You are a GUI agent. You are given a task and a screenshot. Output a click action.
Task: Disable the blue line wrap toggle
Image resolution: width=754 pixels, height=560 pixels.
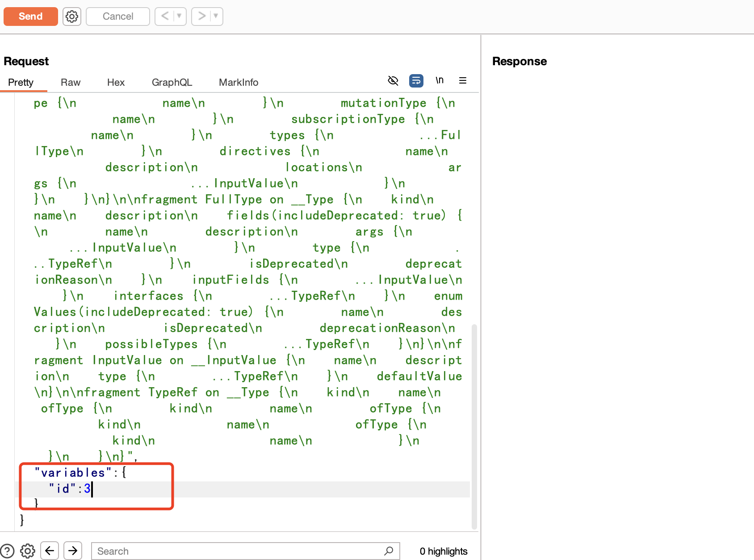click(x=416, y=80)
